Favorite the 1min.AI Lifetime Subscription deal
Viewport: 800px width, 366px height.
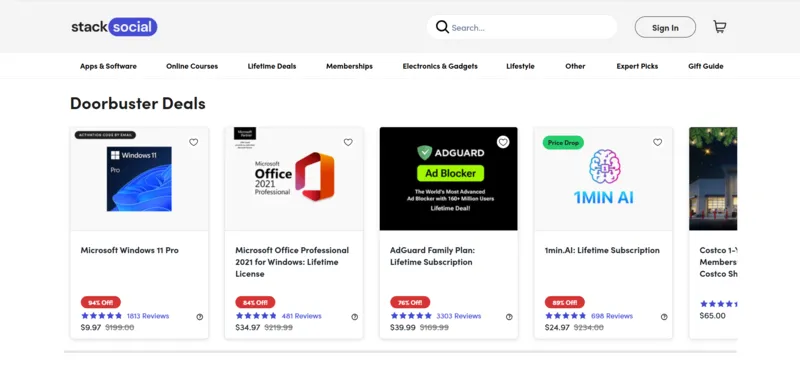(x=658, y=142)
